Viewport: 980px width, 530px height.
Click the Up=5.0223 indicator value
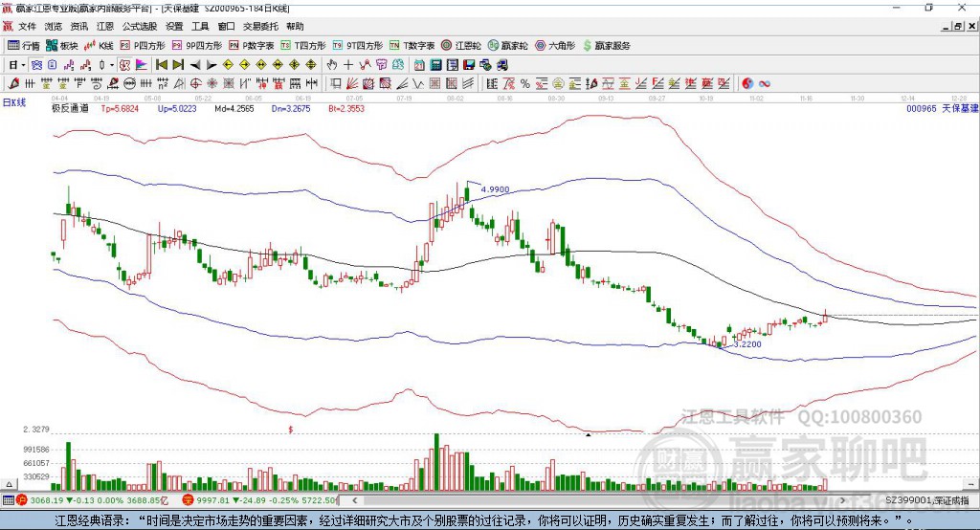coord(177,109)
